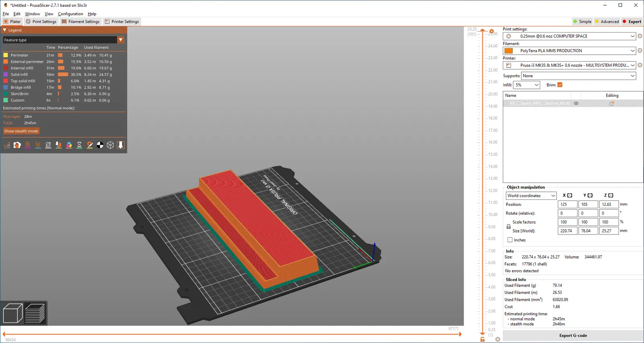Open the View menu

click(49, 14)
